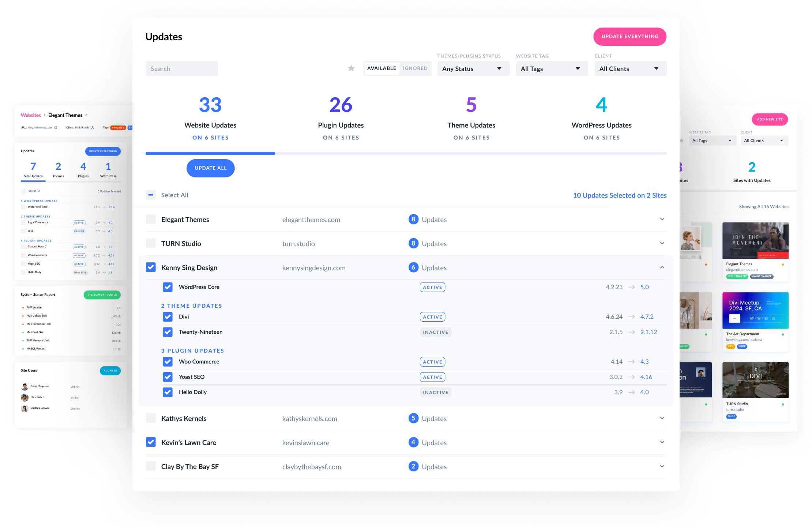The width and height of the screenshot is (812, 527).
Task: Click the UPDATE EVERYTHING button top right
Action: (x=628, y=36)
